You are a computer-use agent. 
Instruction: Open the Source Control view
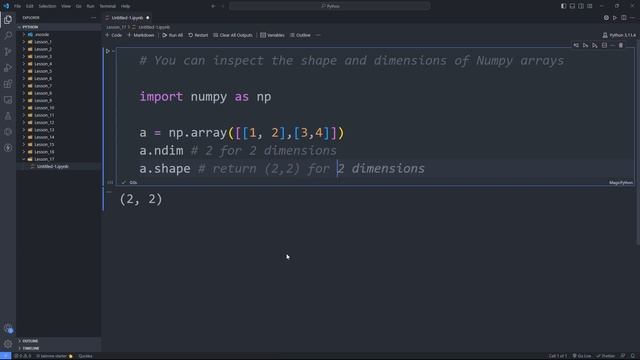(x=8, y=51)
